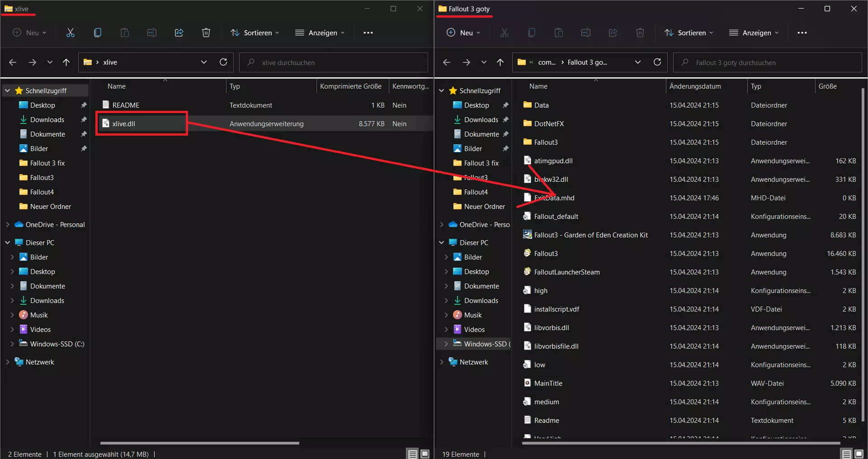Open Anzeigen dropdown in xlive window
Image resolution: width=868 pixels, height=459 pixels.
pos(320,33)
